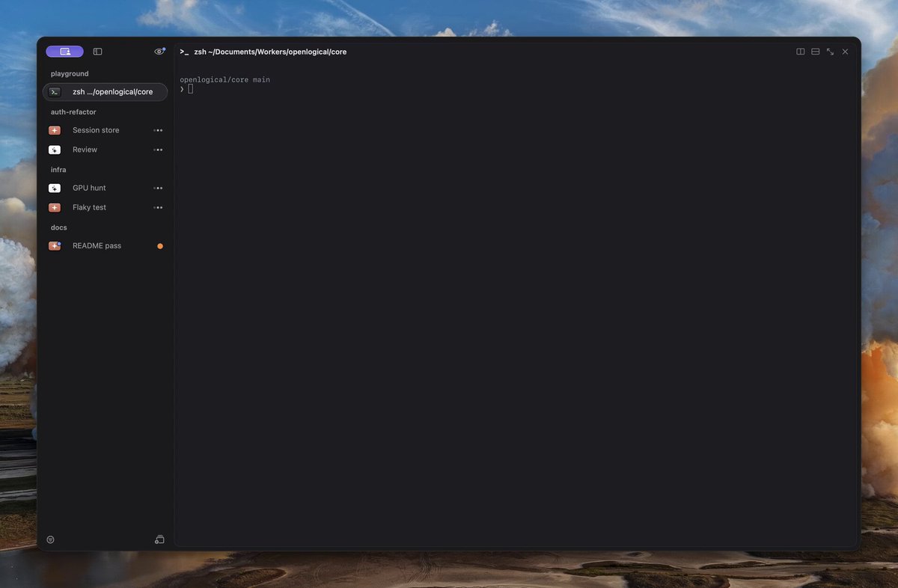Click the white sparkle icon beside GPU hunt
Viewport: 898px width, 588px height.
[55, 188]
